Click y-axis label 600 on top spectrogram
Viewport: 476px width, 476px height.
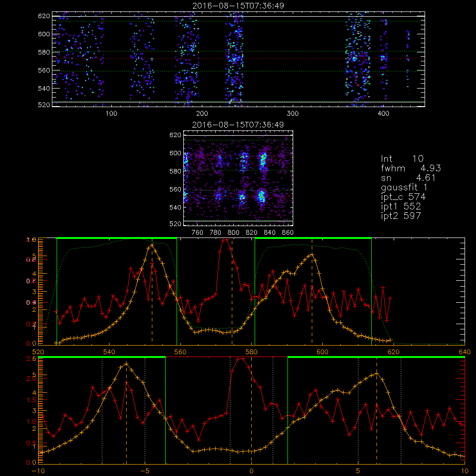[44, 34]
